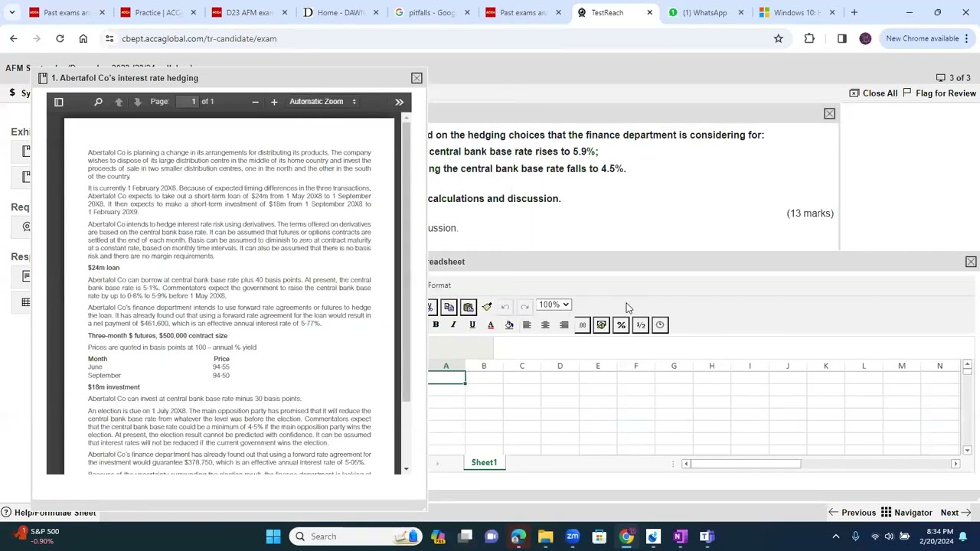980x551 pixels.
Task: Choose font colour with the red A
Action: pyautogui.click(x=491, y=325)
